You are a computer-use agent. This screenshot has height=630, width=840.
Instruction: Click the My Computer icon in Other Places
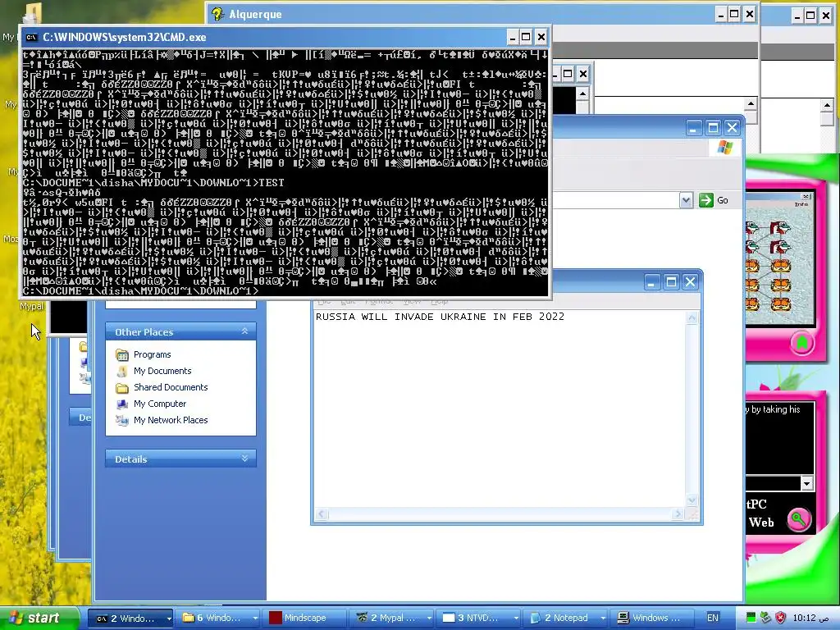coord(122,404)
